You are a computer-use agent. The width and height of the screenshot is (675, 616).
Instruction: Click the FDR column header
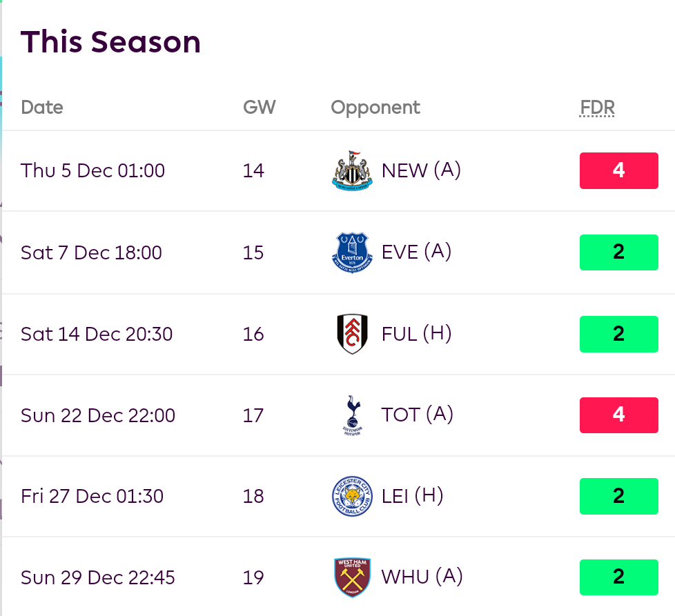click(597, 108)
